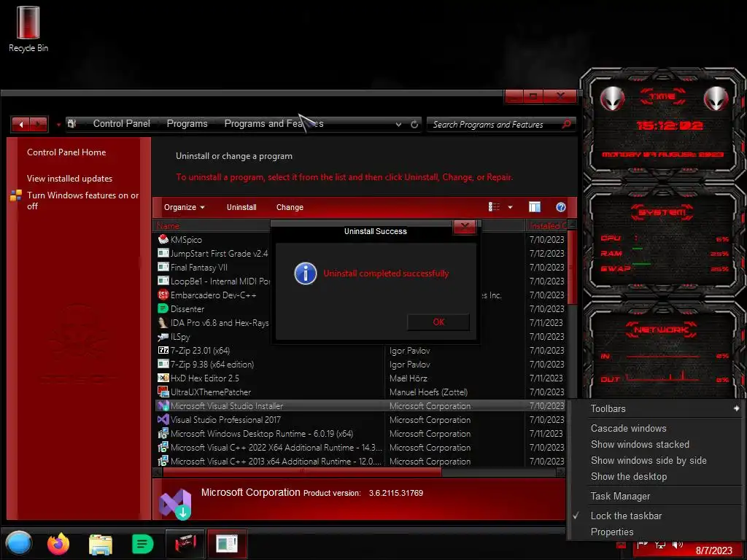
Task: Click the IDA Pro row icon
Action: point(163,322)
